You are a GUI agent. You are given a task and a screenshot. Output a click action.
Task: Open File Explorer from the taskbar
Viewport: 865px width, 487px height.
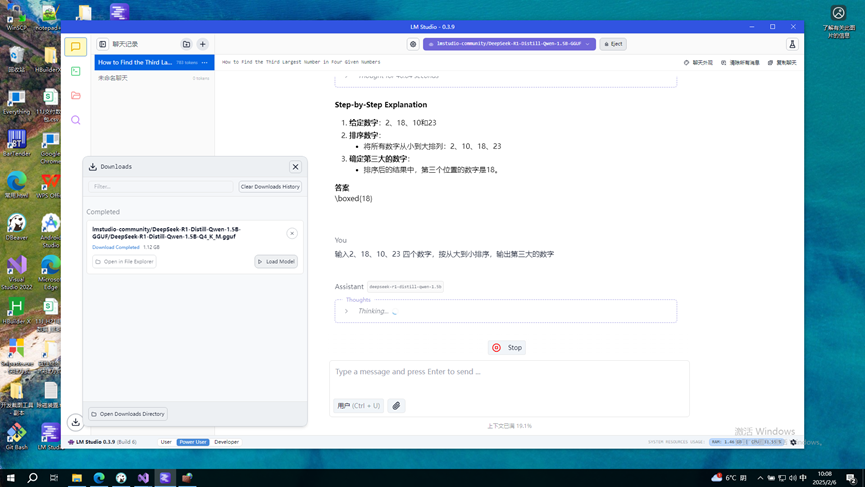(77, 478)
